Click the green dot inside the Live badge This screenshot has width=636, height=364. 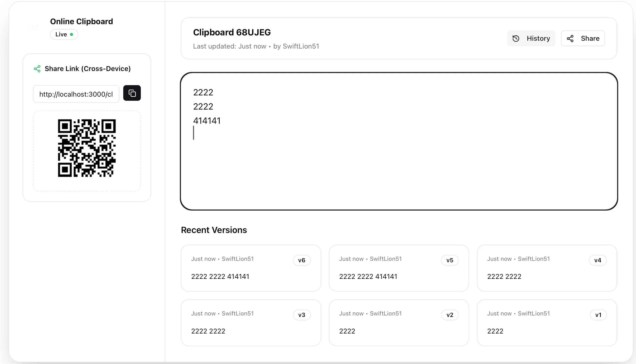click(x=72, y=34)
